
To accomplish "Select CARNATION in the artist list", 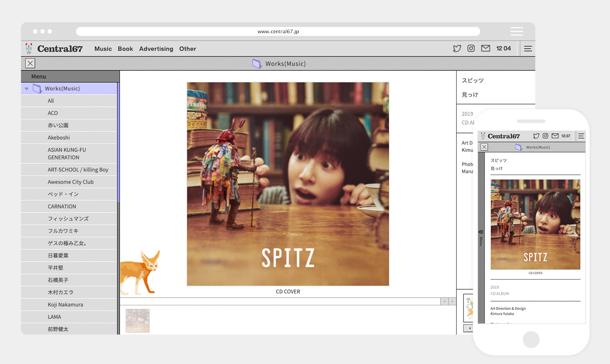I will tap(69, 207).
